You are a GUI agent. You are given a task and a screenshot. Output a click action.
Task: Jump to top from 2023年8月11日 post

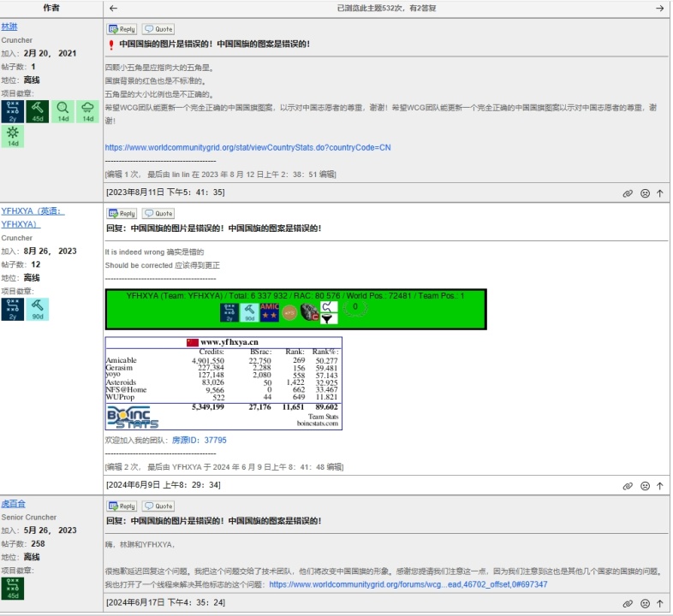659,193
